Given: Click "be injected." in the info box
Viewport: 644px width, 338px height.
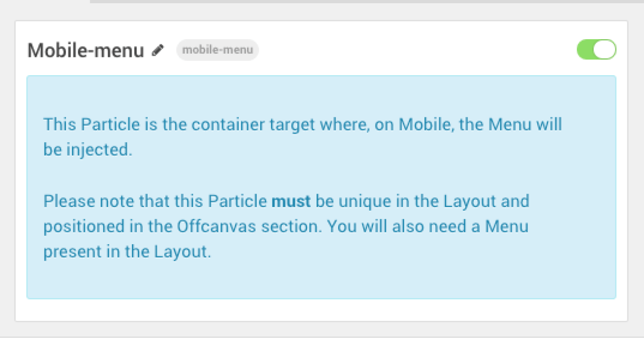Looking at the screenshot, I should [87, 150].
